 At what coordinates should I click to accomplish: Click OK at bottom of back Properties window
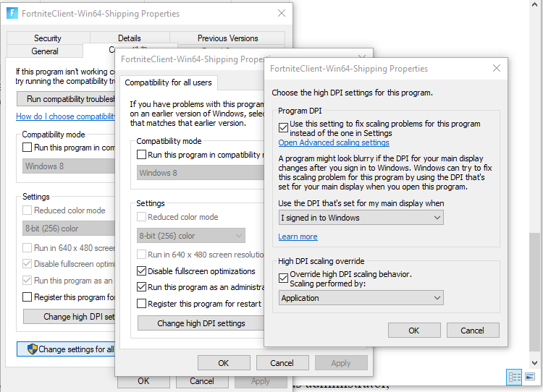point(144,381)
